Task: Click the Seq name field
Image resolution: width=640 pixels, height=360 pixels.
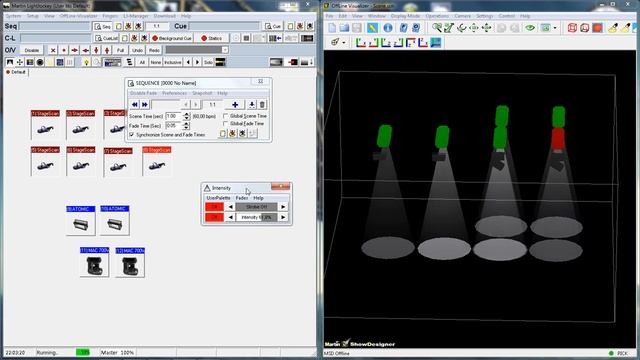Action: [55, 26]
